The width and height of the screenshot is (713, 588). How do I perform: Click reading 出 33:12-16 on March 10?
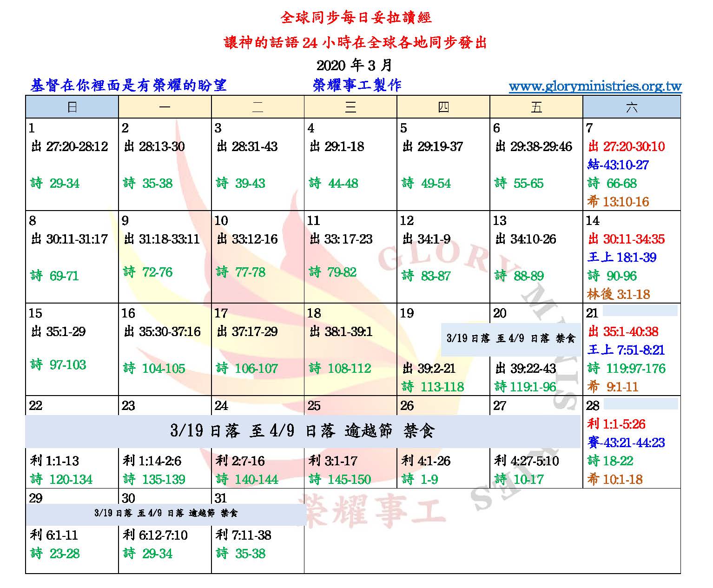click(x=247, y=239)
